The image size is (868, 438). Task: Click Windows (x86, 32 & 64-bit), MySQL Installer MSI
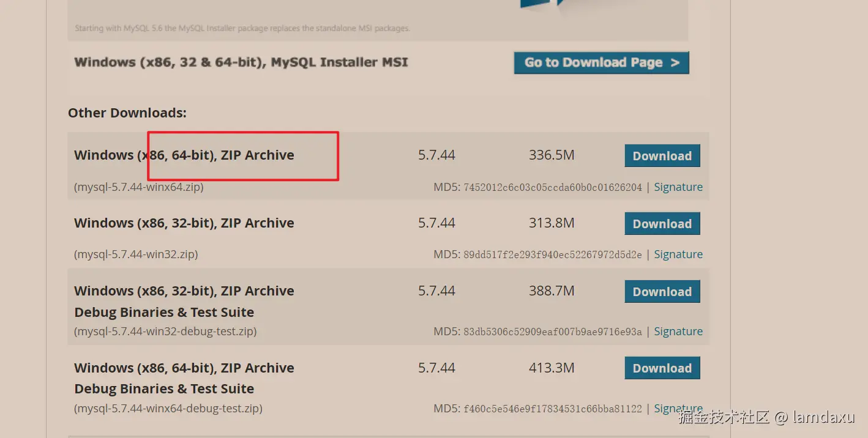241,62
